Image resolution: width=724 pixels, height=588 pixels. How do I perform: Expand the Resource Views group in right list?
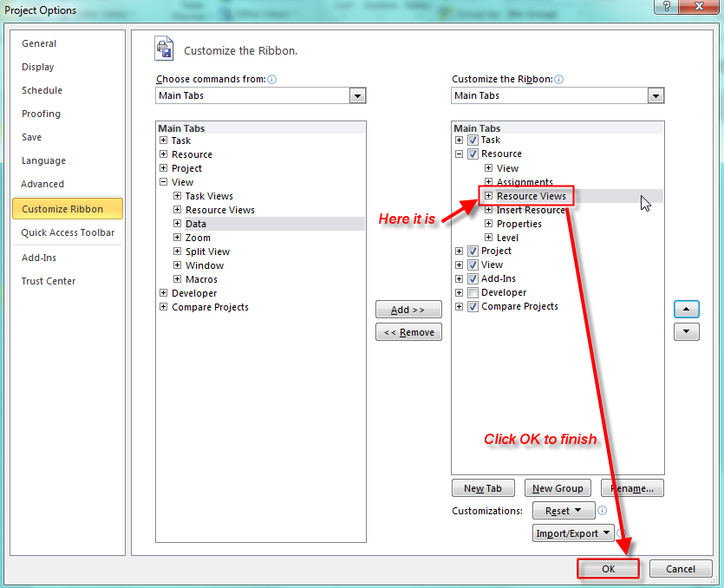coord(489,196)
